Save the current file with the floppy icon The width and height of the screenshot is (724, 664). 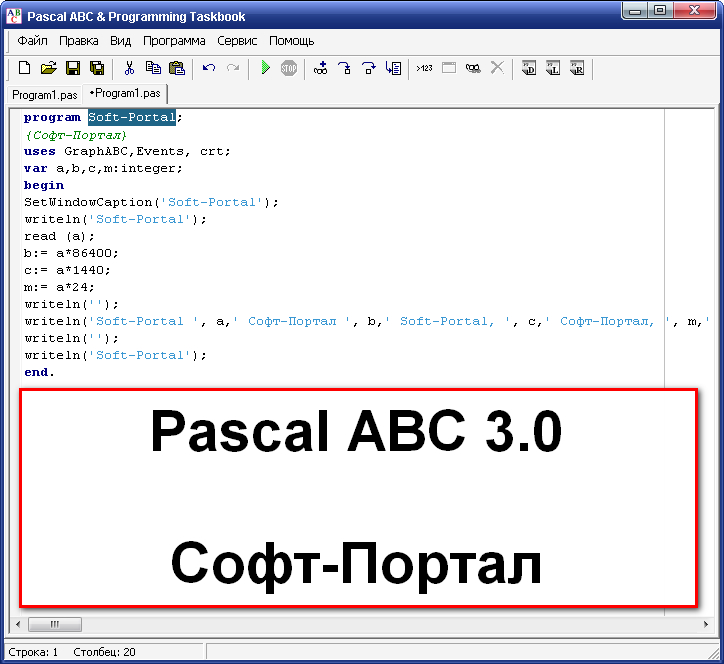tap(72, 68)
